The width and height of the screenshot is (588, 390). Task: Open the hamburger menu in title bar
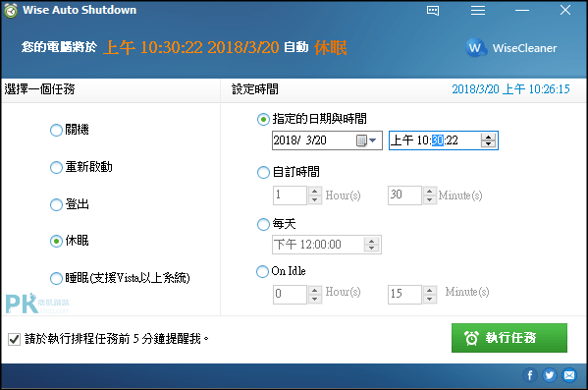[x=478, y=10]
